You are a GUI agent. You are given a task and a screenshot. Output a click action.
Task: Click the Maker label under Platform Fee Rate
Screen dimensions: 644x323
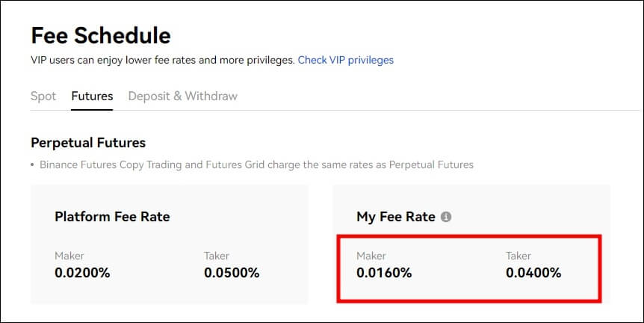[x=69, y=256]
